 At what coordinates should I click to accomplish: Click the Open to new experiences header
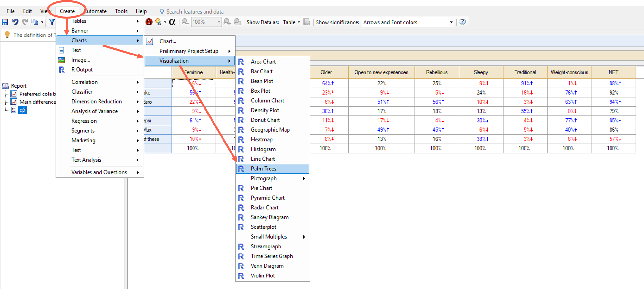click(x=382, y=72)
